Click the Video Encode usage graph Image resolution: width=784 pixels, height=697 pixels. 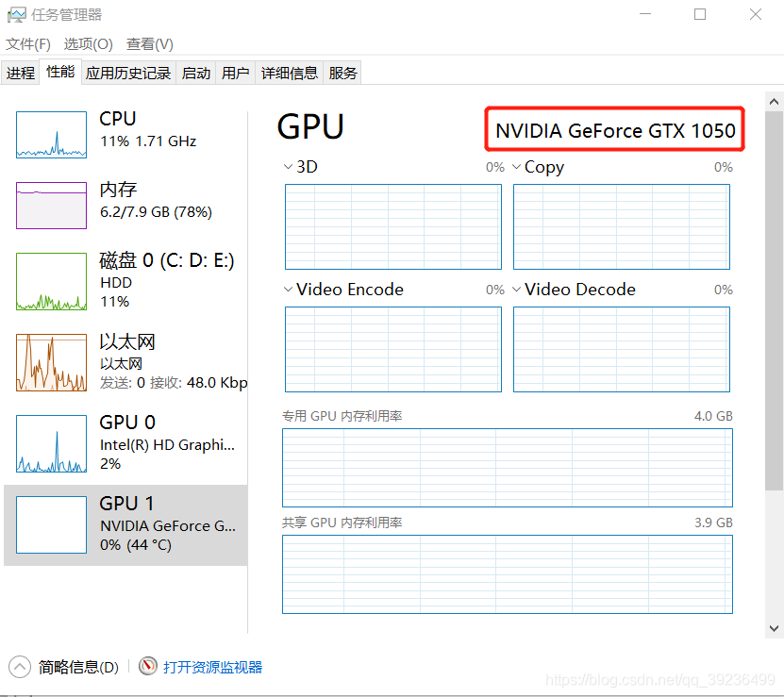coord(393,349)
